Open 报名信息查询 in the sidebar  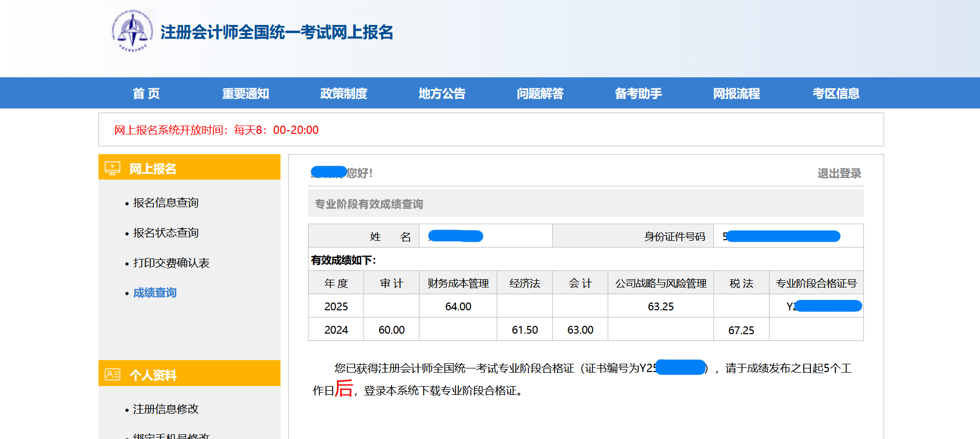pyautogui.click(x=165, y=203)
